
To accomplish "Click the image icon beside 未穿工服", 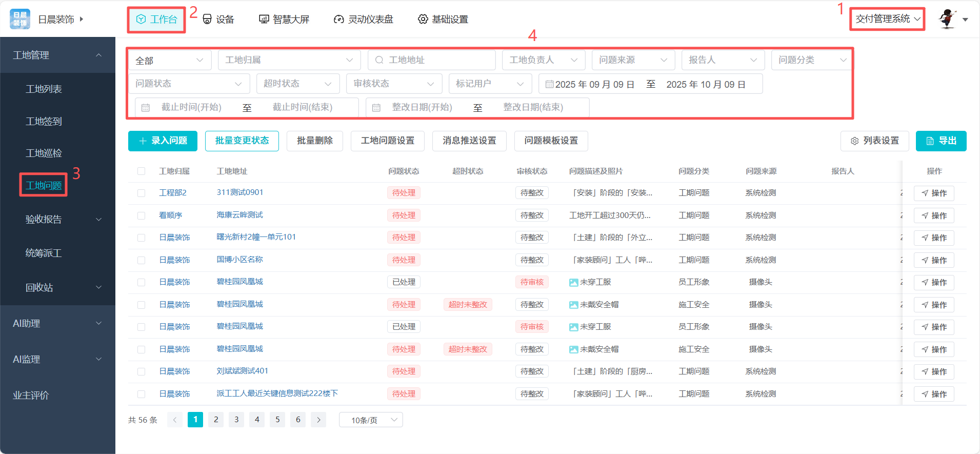I will coord(573,283).
